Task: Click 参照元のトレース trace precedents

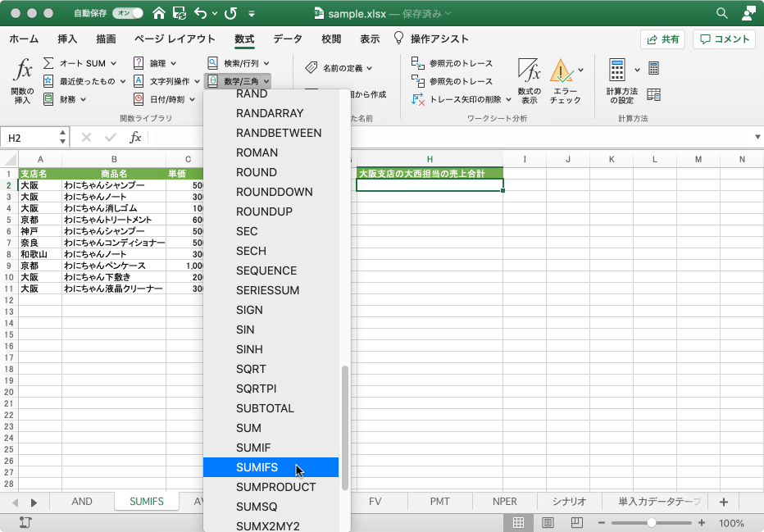Action: [x=452, y=63]
